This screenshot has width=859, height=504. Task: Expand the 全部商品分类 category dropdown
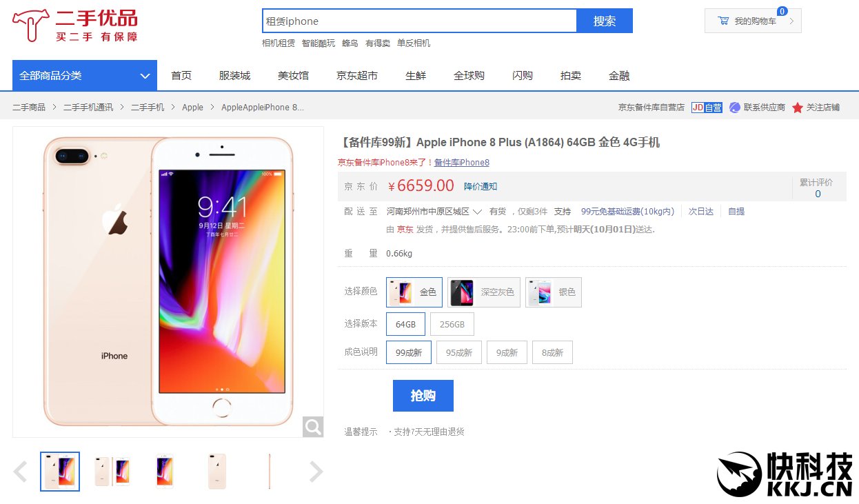point(85,75)
